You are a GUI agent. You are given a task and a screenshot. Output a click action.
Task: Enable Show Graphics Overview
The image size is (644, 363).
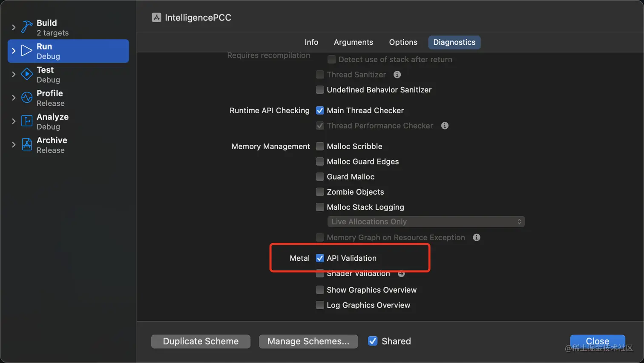pos(320,290)
